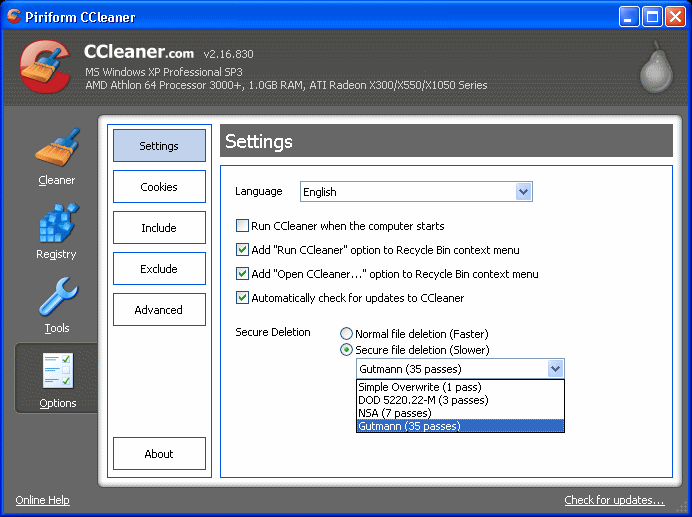Switch to the Cookies tab
The height and width of the screenshot is (517, 692).
pos(159,187)
